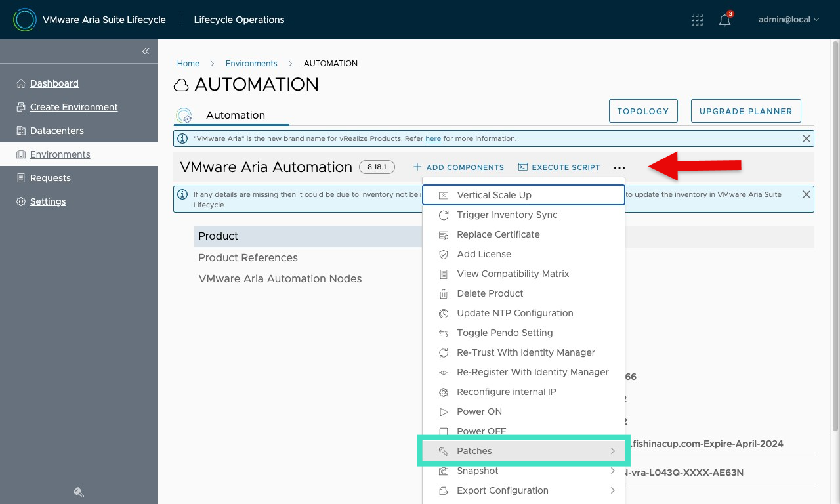840x504 pixels.
Task: Navigate to Environments breadcrumb
Action: coord(251,64)
